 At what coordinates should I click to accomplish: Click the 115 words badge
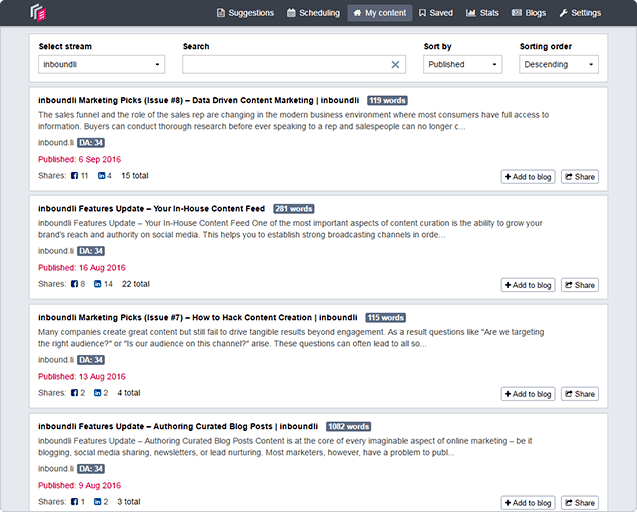tap(386, 317)
